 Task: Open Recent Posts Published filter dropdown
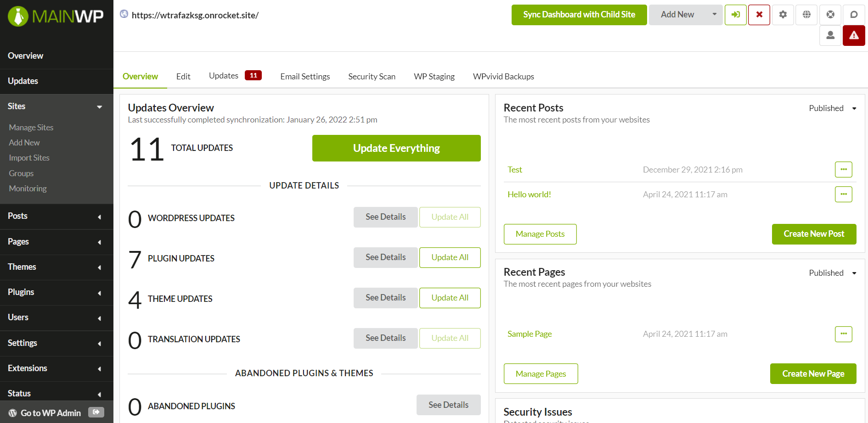[x=833, y=108]
